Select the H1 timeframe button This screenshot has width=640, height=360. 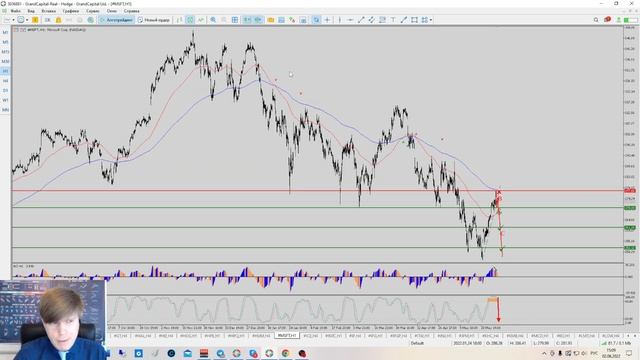[x=5, y=71]
